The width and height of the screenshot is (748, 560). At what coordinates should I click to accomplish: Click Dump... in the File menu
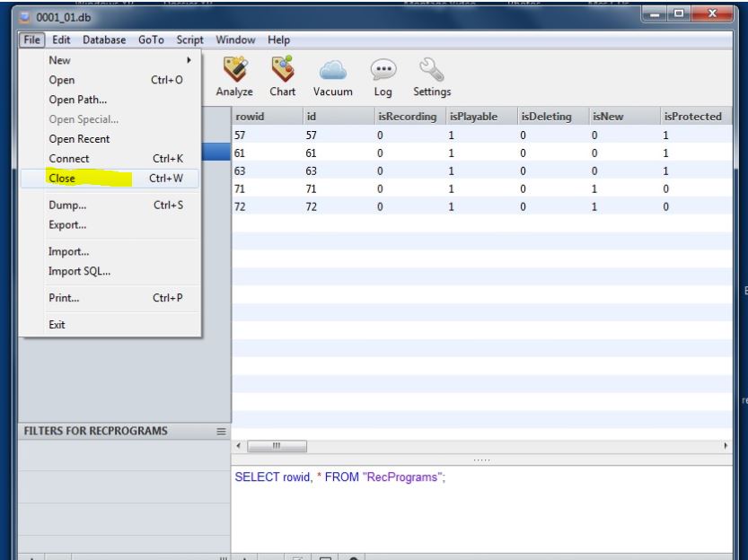(x=66, y=206)
